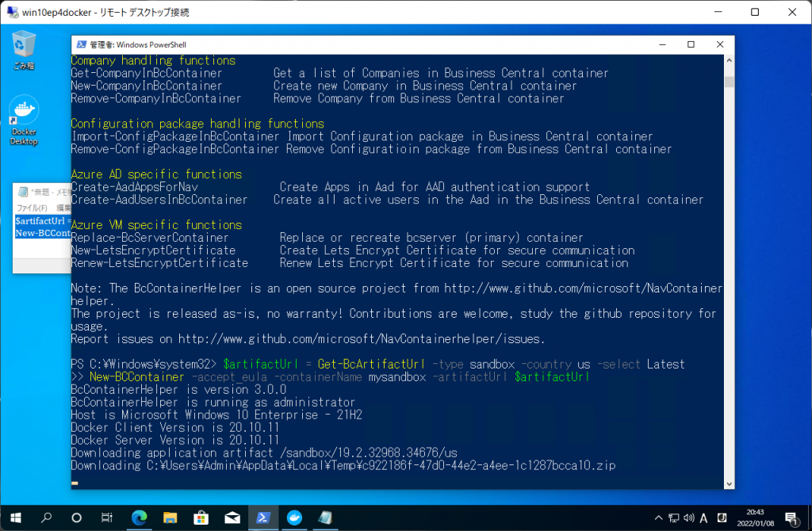Click the 'Azure VM specific functions' heading
The height and width of the screenshot is (531, 812).
[156, 225]
